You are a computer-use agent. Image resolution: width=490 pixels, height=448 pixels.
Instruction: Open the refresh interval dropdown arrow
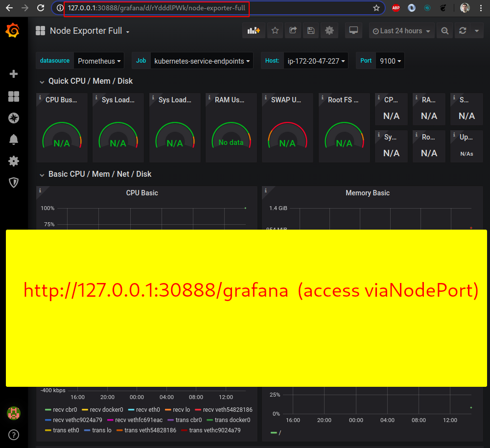pyautogui.click(x=477, y=31)
